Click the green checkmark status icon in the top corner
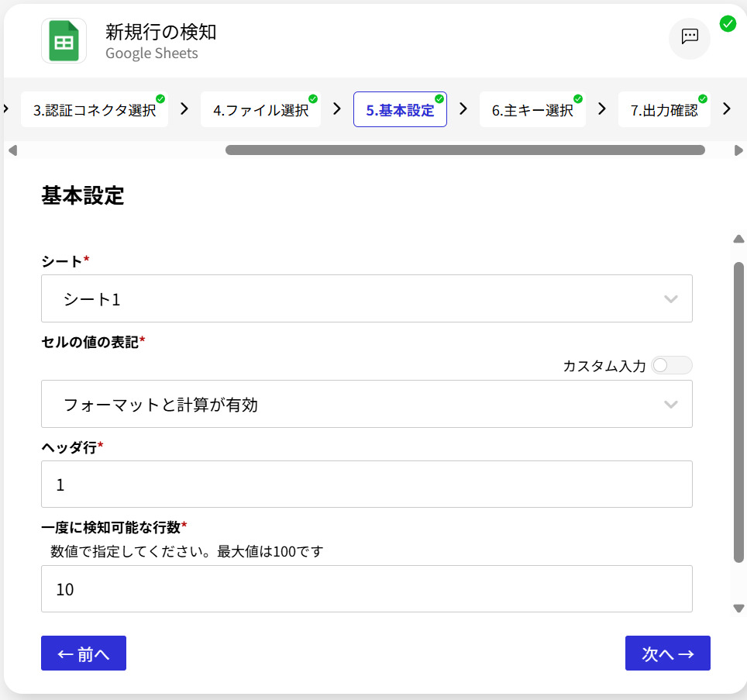 pos(728,23)
